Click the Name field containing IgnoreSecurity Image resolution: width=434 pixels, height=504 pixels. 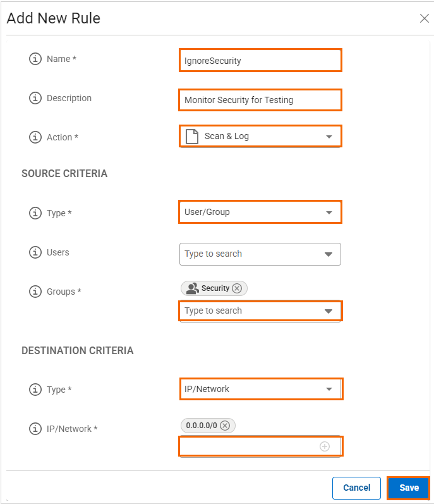click(x=260, y=61)
